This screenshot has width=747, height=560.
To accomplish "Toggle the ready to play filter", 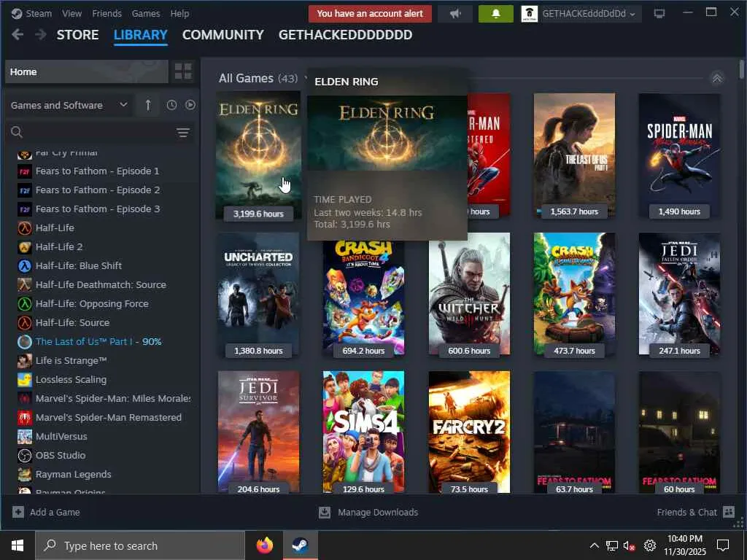I will (190, 105).
